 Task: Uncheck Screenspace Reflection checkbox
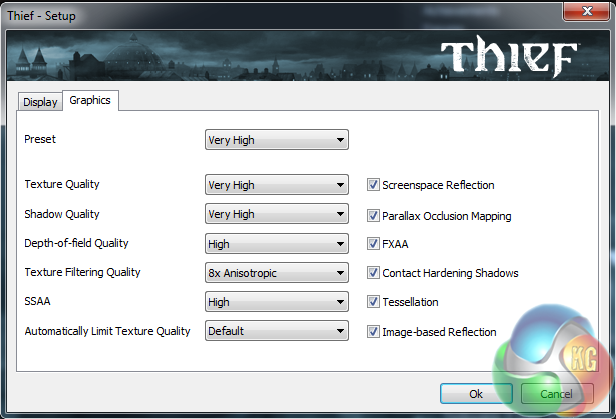[373, 185]
